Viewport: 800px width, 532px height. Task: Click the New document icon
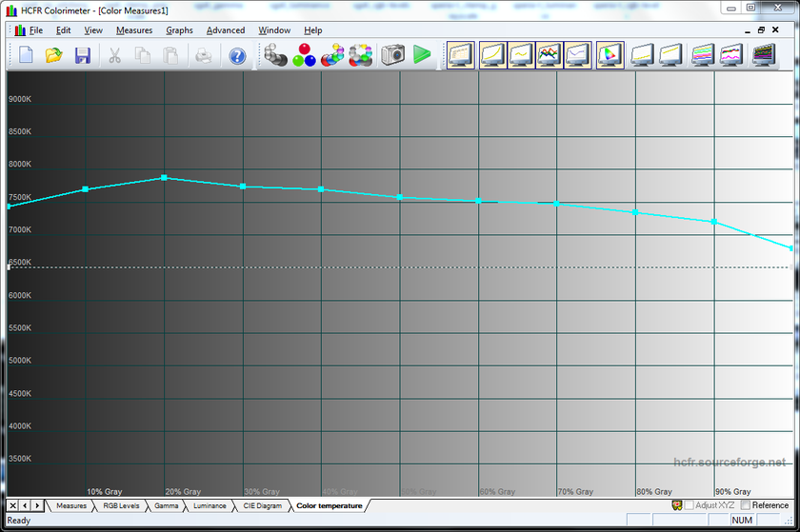pyautogui.click(x=26, y=56)
